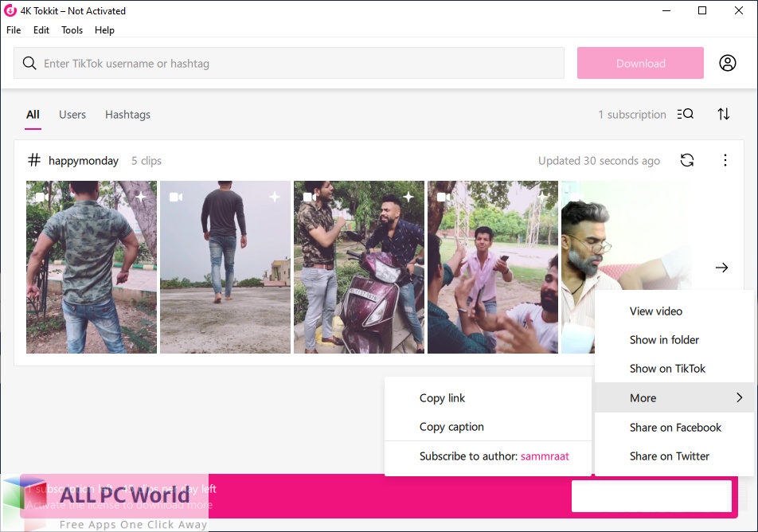Screen dimensions: 758x532
Task: Refresh the happymonday subscription
Action: point(687,160)
